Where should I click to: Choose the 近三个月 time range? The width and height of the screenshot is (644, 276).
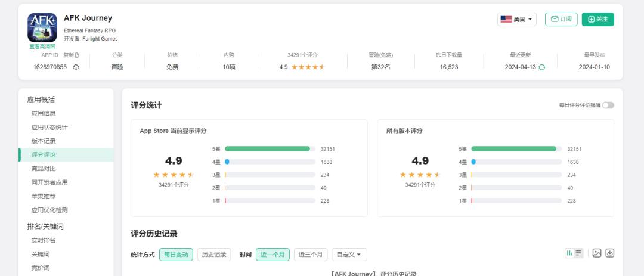point(312,255)
